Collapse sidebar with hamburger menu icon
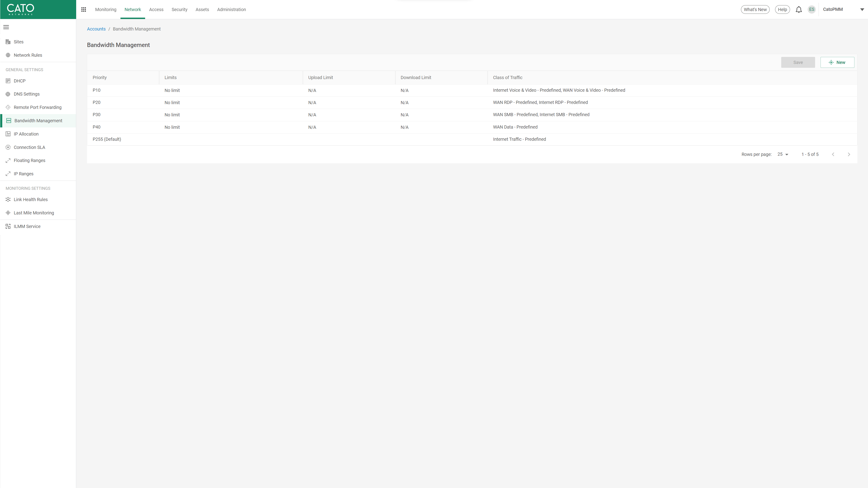Screen dimensions: 868x488 click(6, 27)
